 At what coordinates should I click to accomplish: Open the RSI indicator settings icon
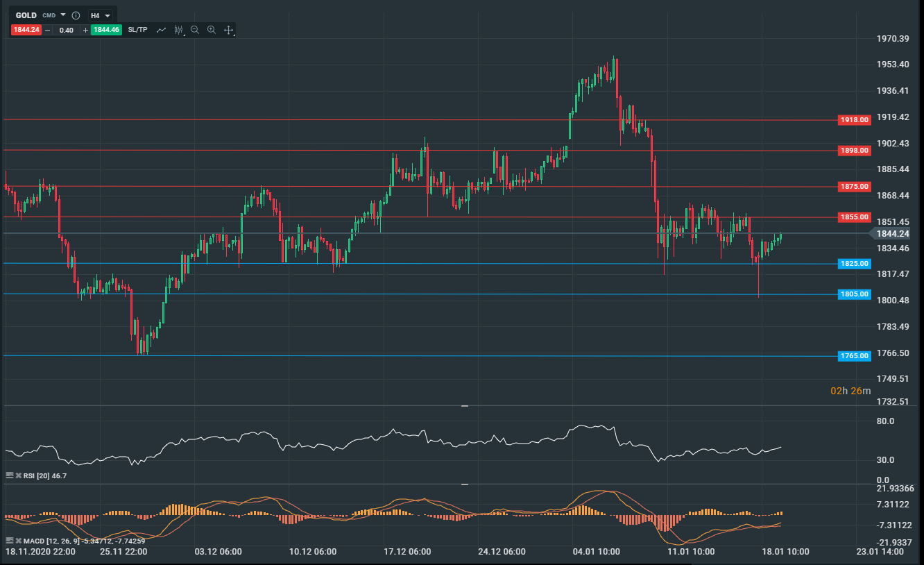[x=10, y=475]
